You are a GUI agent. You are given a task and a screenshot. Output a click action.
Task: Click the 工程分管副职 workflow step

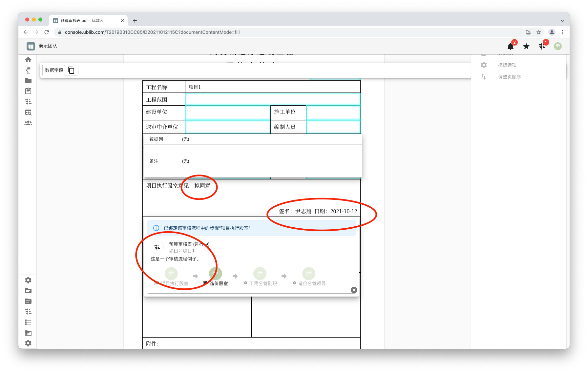[260, 277]
